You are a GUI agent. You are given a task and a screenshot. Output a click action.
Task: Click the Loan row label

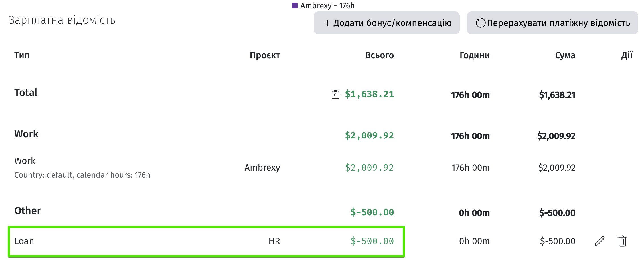tap(24, 241)
